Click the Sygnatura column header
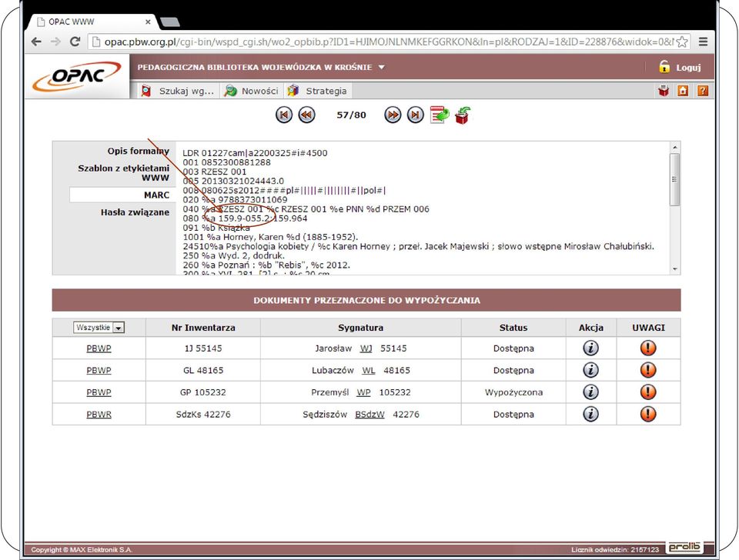This screenshot has width=739, height=560. pos(360,328)
